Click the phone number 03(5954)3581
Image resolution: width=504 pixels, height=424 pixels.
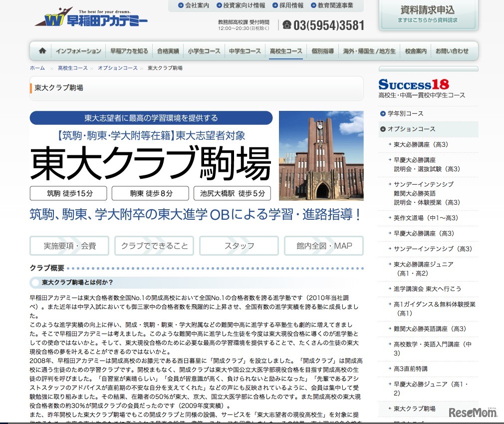tap(329, 25)
